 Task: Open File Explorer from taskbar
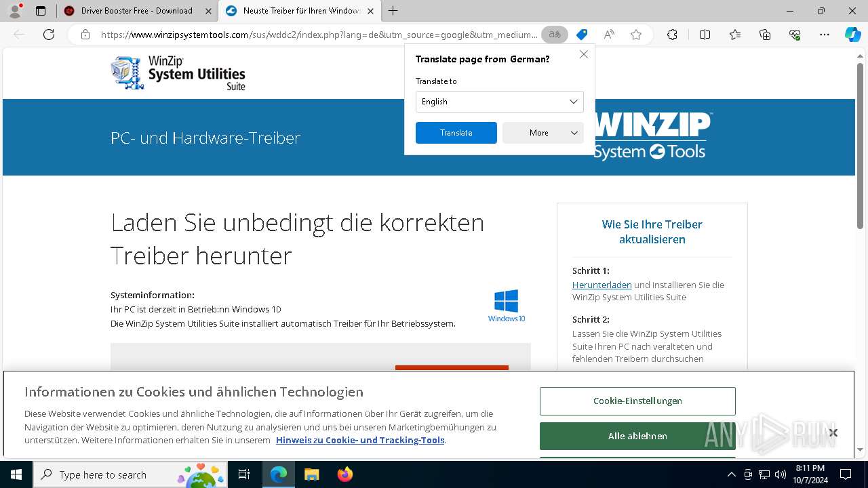click(311, 474)
